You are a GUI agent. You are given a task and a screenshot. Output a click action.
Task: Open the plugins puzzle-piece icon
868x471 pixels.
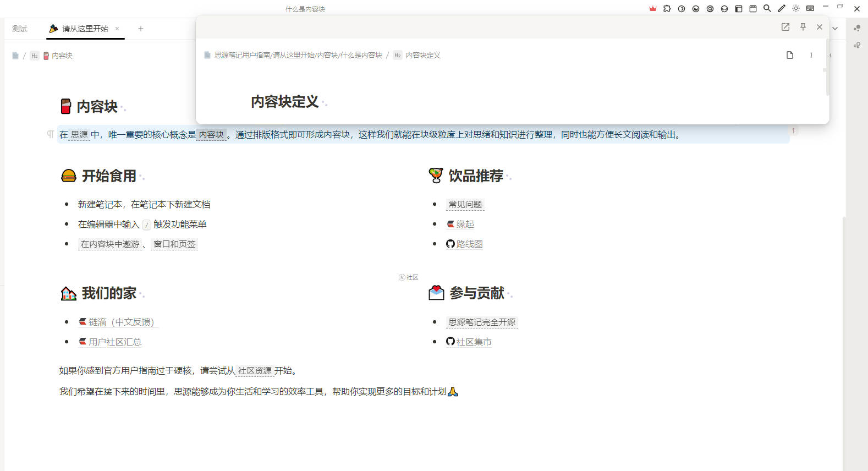667,9
